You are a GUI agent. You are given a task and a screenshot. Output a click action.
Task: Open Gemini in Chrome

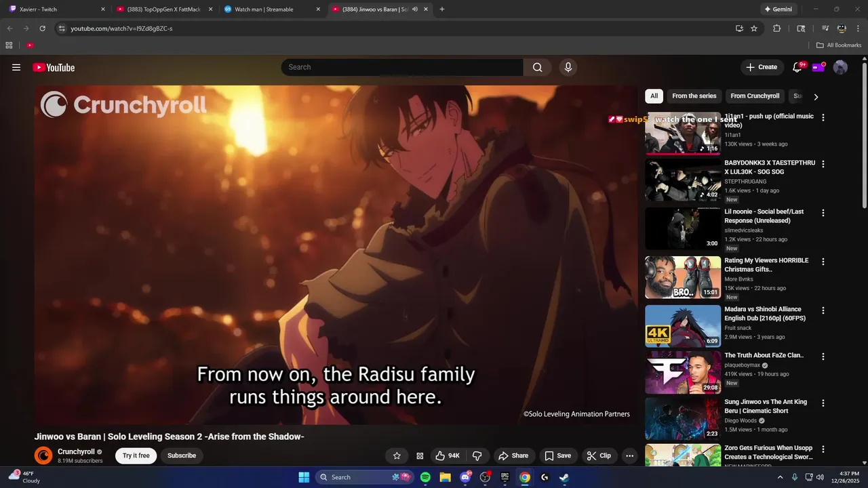coord(778,9)
